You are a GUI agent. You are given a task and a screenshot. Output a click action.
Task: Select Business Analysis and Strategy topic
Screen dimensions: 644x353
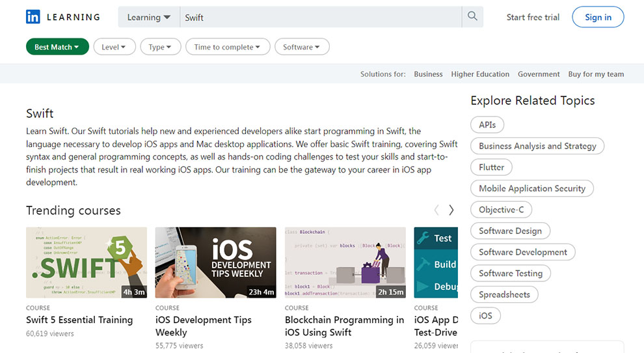537,146
